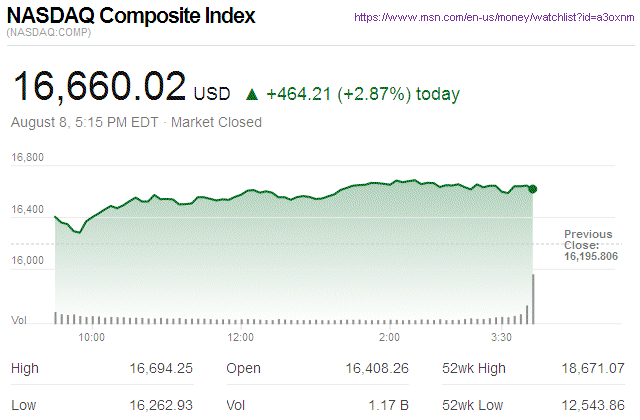Click the 52wk High value 18,671.07
The height and width of the screenshot is (420, 640).
[x=593, y=369]
